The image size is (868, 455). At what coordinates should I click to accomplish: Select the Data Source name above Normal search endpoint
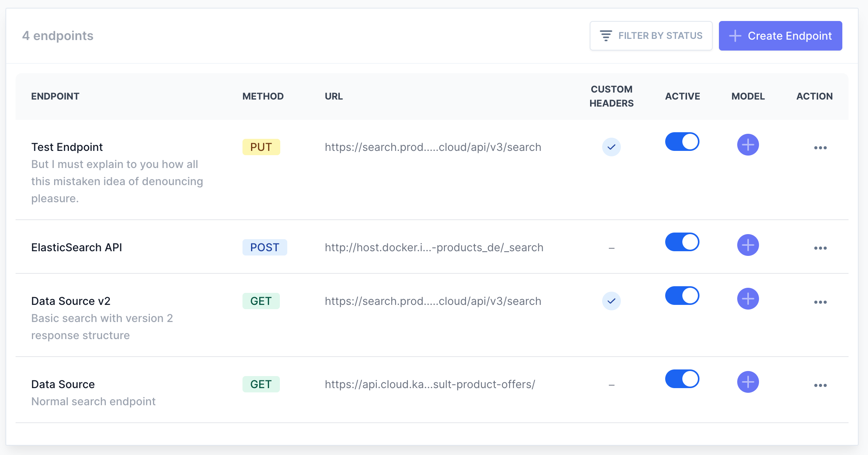[x=63, y=384]
